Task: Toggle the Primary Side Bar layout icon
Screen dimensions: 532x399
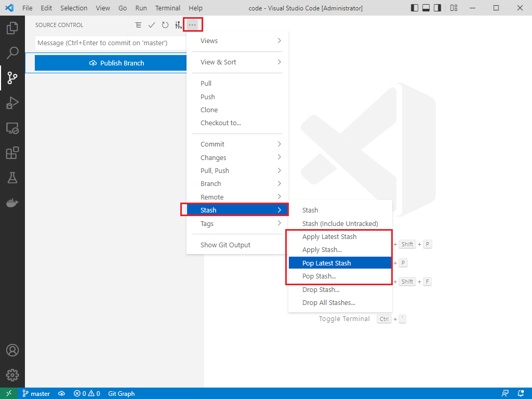Action: point(415,8)
